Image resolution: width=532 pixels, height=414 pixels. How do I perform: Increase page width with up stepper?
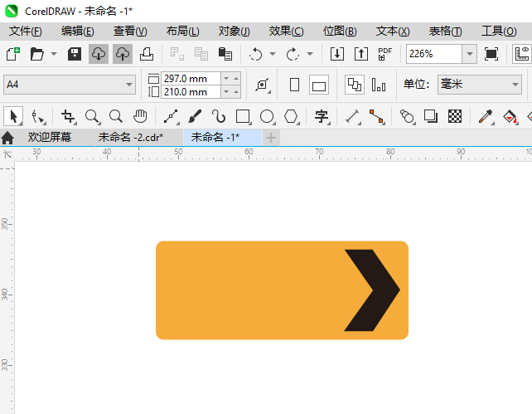coord(236,79)
